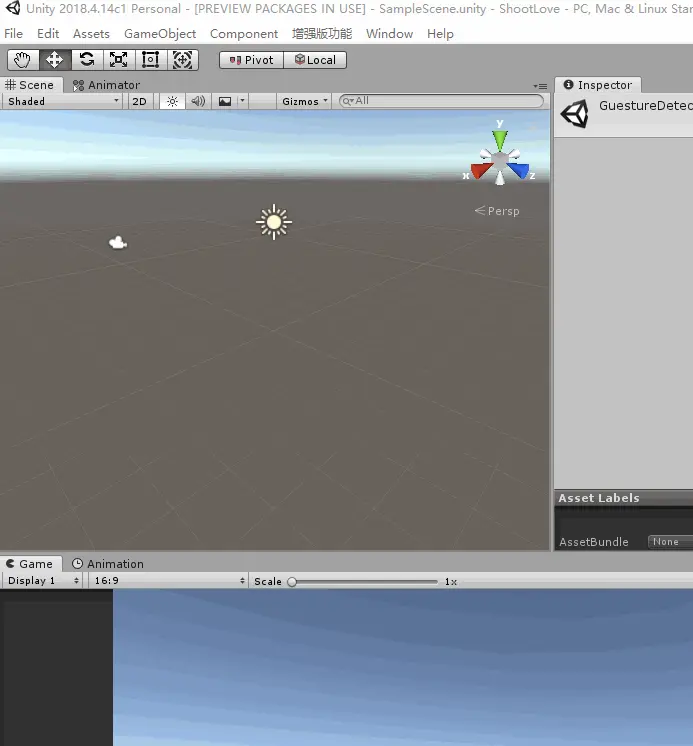Open the Display 1 dropdown
The width and height of the screenshot is (693, 746).
[x=43, y=580]
